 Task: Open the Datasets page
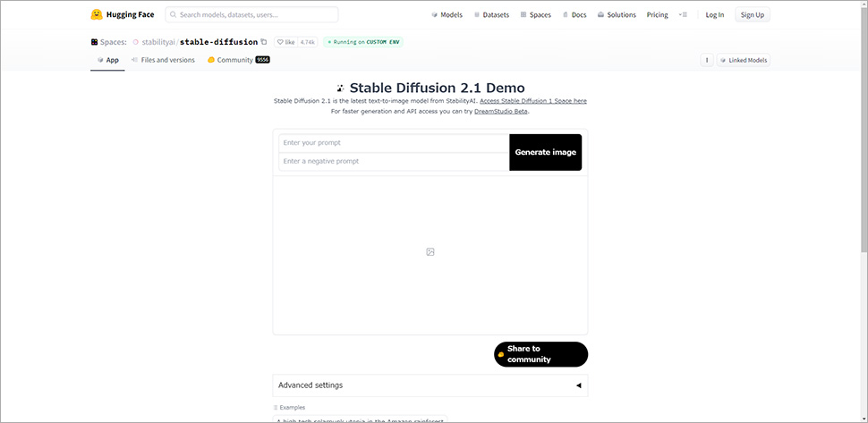click(491, 15)
